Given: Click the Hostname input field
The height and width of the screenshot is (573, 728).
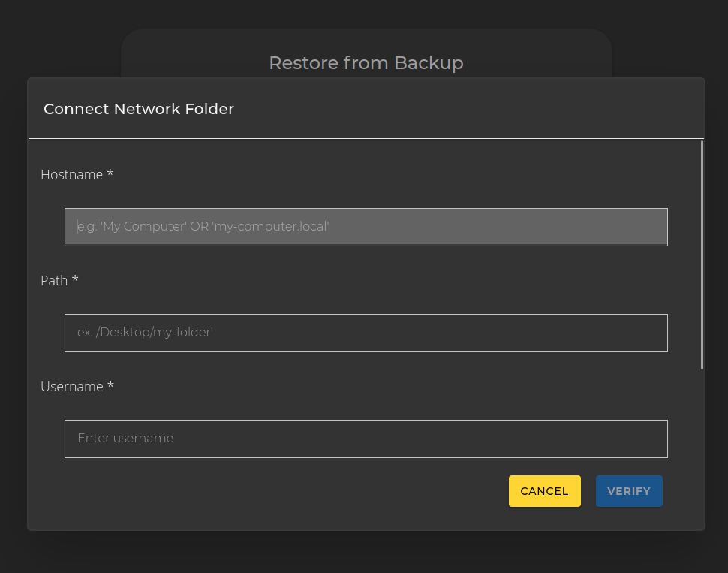Looking at the screenshot, I should point(366,227).
